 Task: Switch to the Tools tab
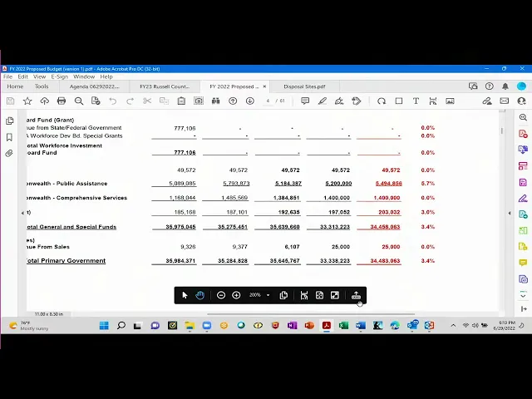42,86
